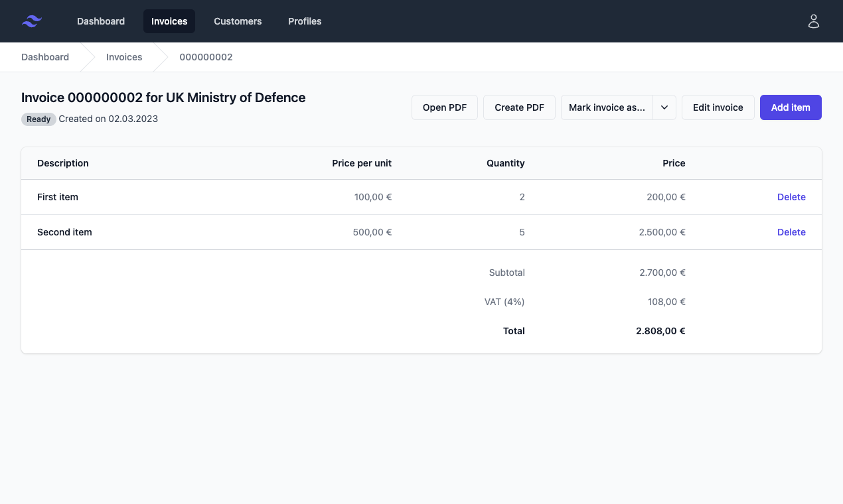Click the invoice title heading
This screenshot has height=504, width=843.
(x=163, y=97)
